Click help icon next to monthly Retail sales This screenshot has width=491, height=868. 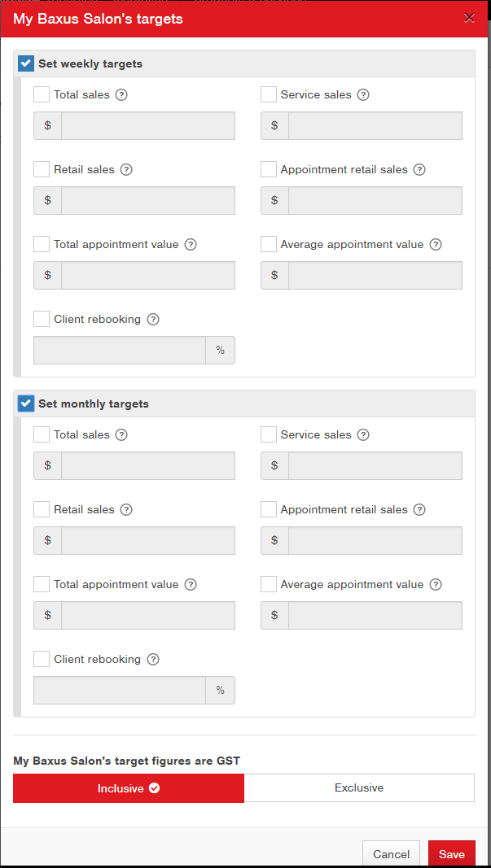[126, 509]
